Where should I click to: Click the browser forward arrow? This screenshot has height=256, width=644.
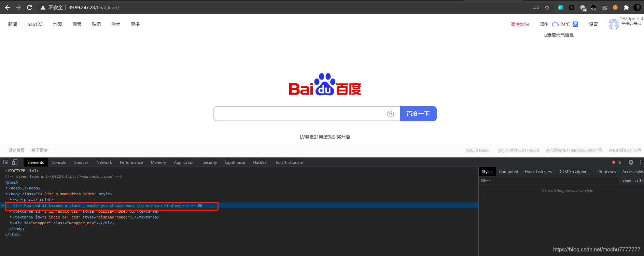18,8
